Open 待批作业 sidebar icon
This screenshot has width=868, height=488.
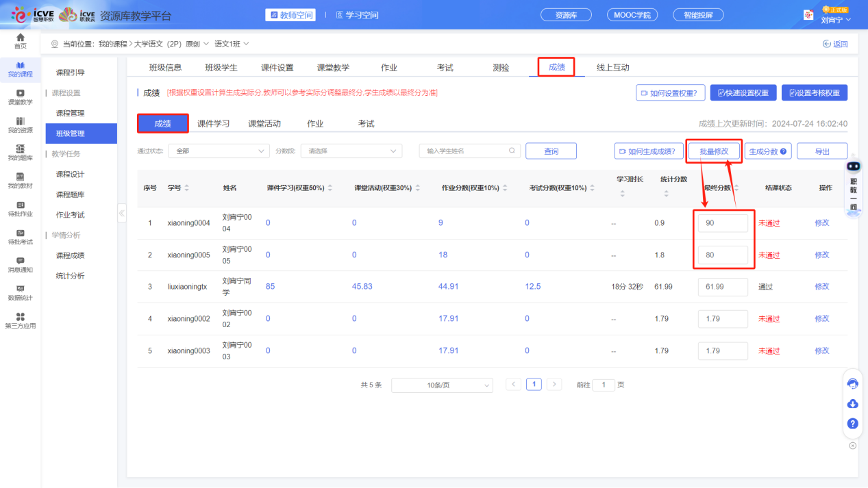pyautogui.click(x=21, y=209)
